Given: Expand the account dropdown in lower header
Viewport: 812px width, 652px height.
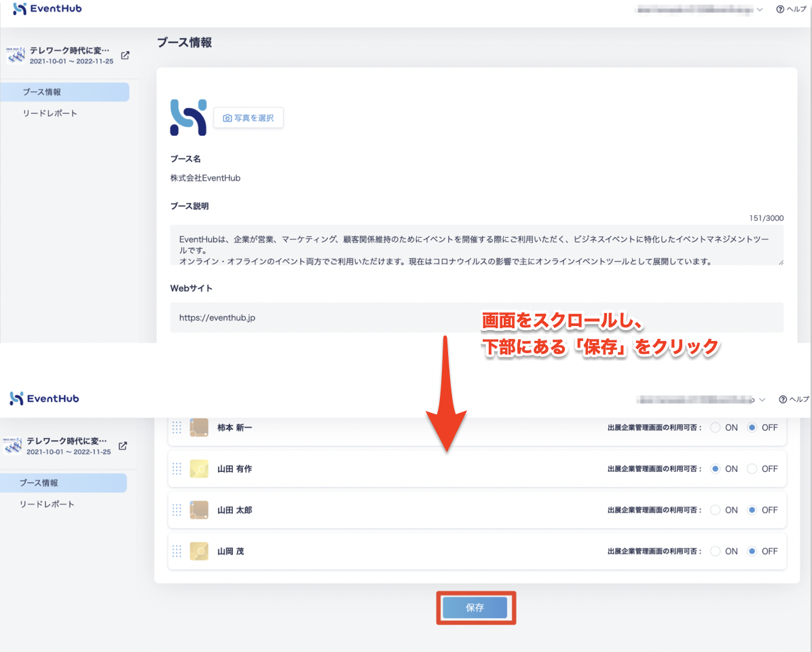Looking at the screenshot, I should [x=762, y=400].
